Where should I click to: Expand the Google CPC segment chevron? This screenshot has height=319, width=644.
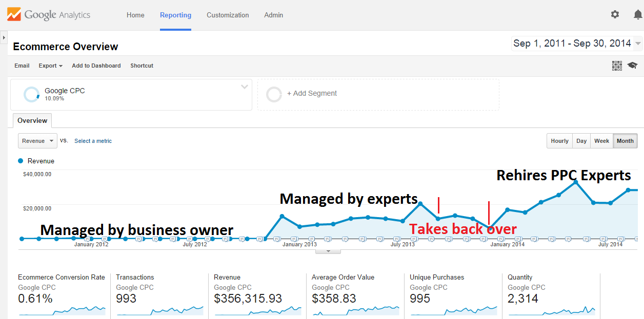(x=245, y=87)
